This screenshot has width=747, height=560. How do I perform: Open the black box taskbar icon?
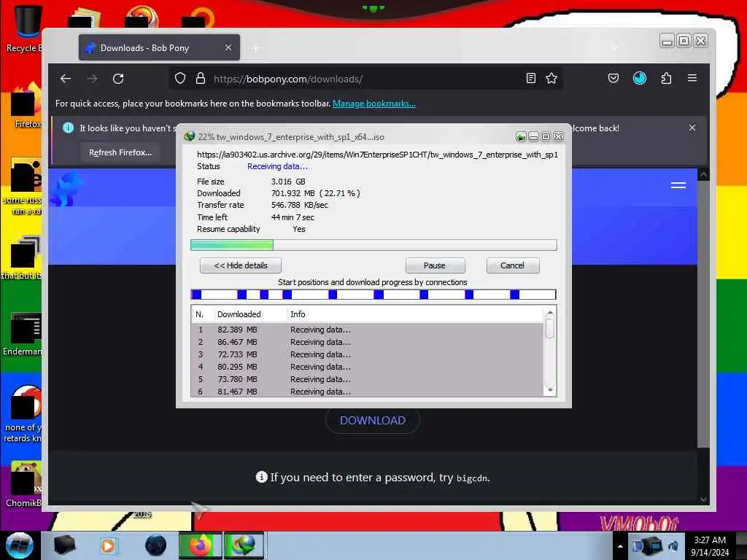point(64,545)
